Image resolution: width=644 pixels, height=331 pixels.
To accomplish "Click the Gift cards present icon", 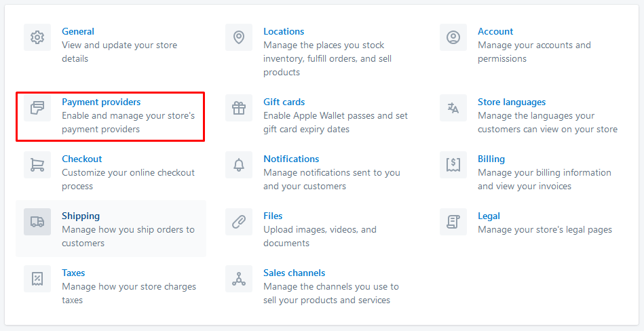I will pos(239,108).
